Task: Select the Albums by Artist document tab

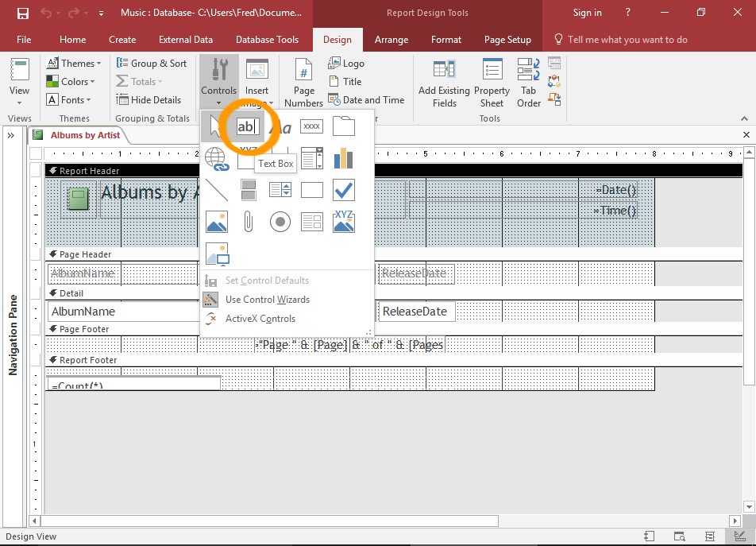Action: coord(79,135)
